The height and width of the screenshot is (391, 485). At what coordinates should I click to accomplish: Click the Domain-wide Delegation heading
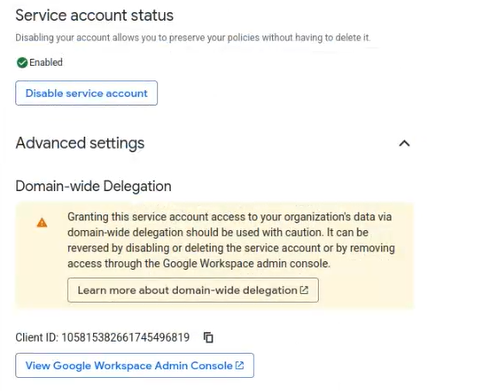click(x=93, y=186)
